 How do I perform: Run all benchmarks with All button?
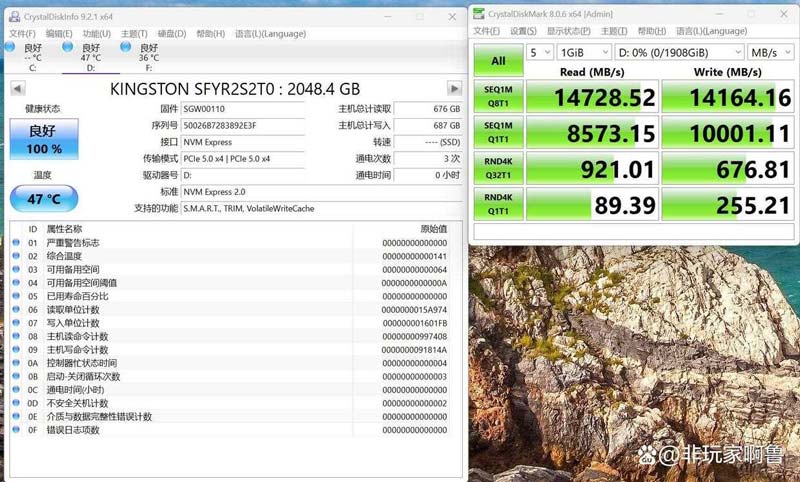point(498,61)
